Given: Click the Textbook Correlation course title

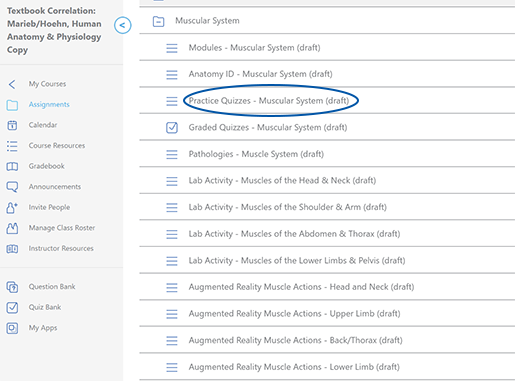Looking at the screenshot, I should tap(54, 30).
